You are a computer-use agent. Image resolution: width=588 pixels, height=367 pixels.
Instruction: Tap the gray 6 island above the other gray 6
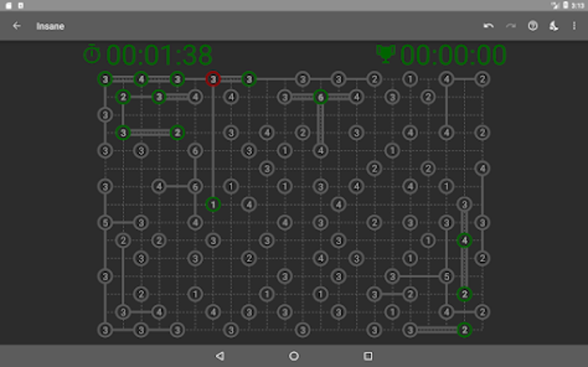click(195, 151)
